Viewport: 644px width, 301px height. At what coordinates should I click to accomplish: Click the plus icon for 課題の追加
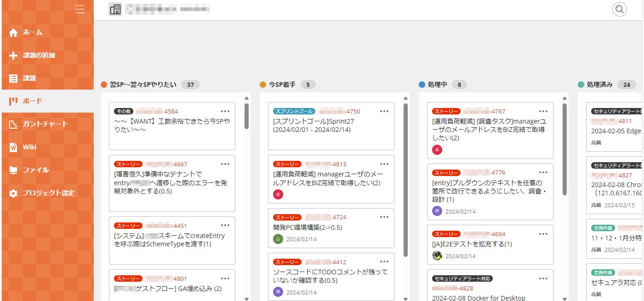point(13,55)
